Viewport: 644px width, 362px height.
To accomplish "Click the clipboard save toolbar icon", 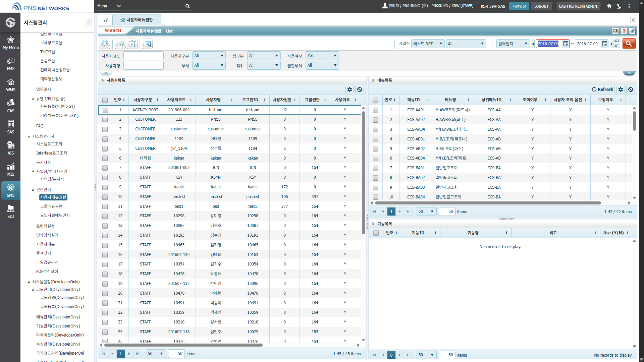I will pyautogui.click(x=132, y=44).
